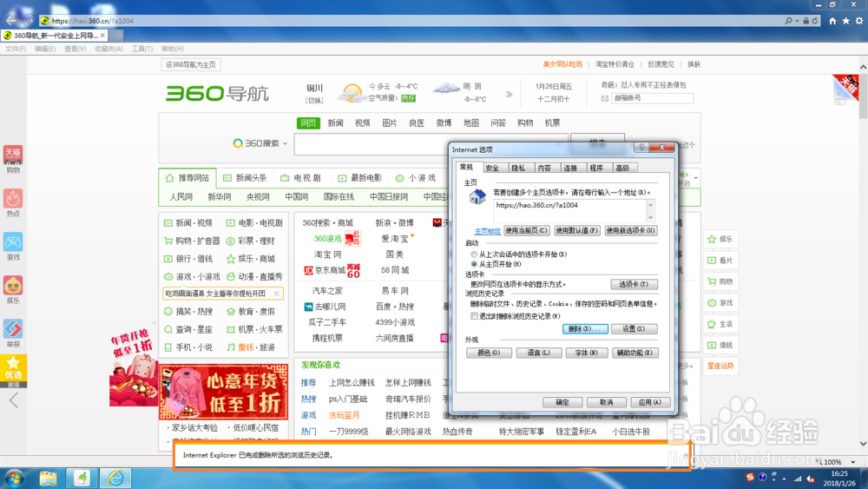Open 热点 flame sidebar icon

(x=13, y=199)
